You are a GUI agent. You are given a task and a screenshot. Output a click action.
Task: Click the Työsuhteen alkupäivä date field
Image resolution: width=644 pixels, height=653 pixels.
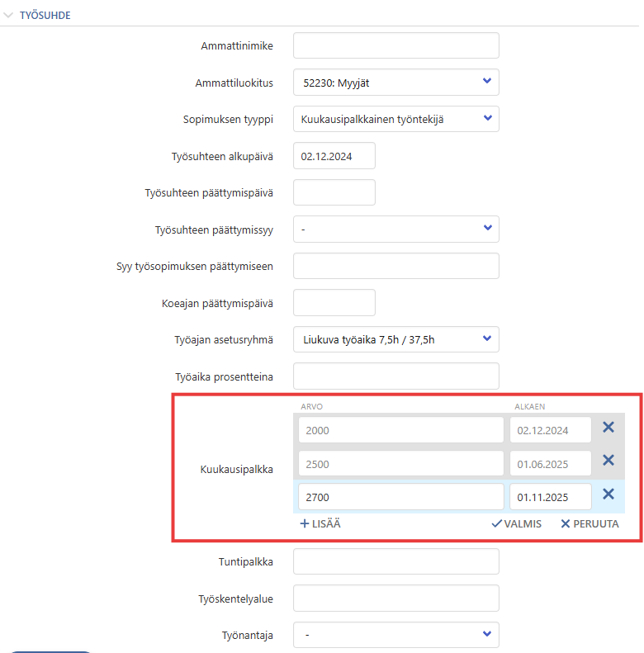pyautogui.click(x=334, y=156)
